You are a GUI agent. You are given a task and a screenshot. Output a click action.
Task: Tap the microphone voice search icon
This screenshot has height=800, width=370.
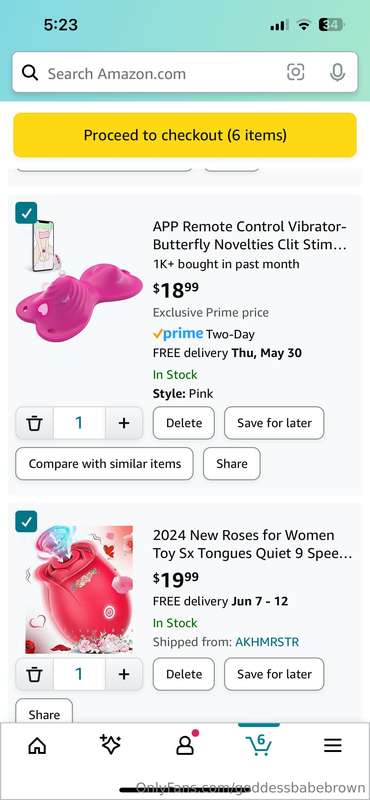337,72
